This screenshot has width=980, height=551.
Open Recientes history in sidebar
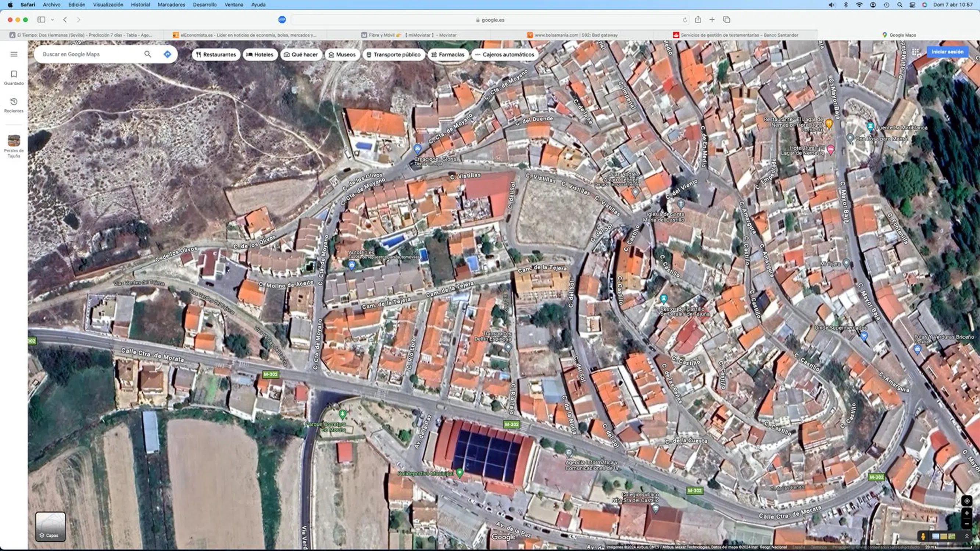pos(14,102)
